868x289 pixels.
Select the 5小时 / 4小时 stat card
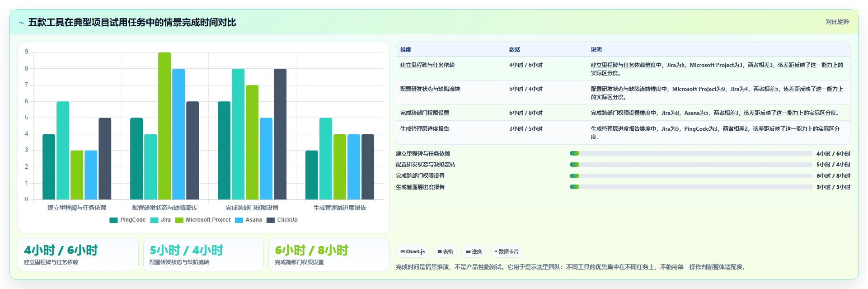[203, 255]
